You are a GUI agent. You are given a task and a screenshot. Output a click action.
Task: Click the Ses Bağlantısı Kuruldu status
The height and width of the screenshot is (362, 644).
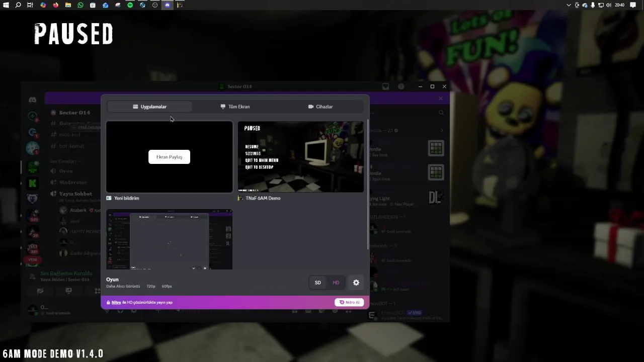tap(66, 274)
